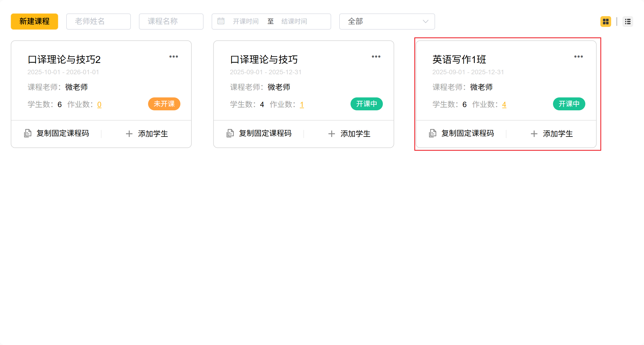
Task: Open more options for 英语写作1班
Action: (578, 57)
